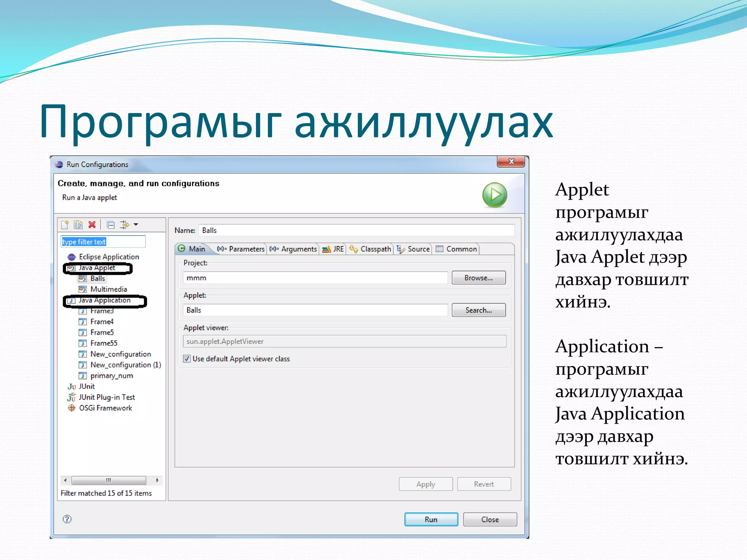Click the Name field containing Balls

pos(356,230)
